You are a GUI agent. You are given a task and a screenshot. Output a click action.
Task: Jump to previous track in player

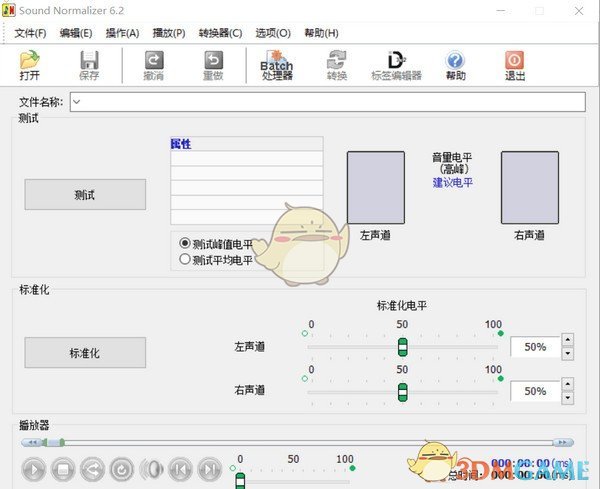(181, 469)
